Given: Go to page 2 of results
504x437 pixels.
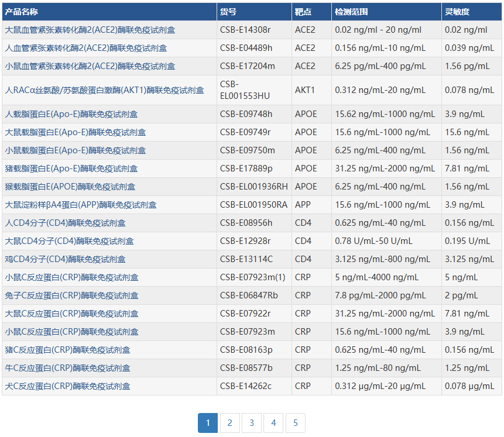Looking at the screenshot, I should point(229,423).
